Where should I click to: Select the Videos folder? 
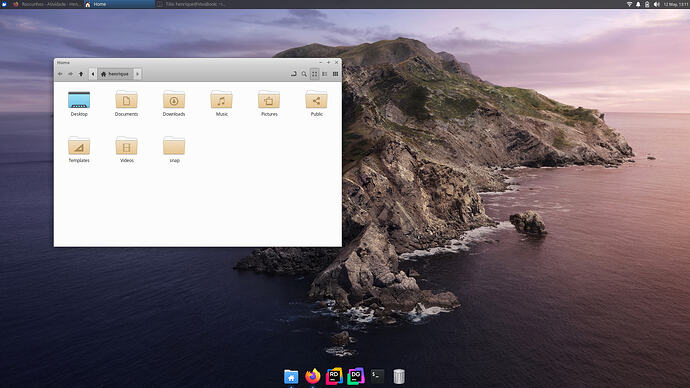[127, 150]
